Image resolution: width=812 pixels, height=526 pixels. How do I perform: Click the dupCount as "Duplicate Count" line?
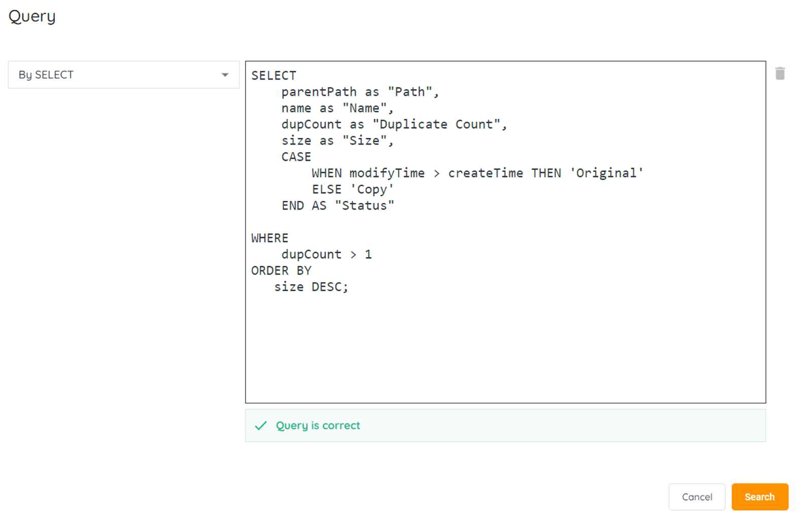pos(394,124)
